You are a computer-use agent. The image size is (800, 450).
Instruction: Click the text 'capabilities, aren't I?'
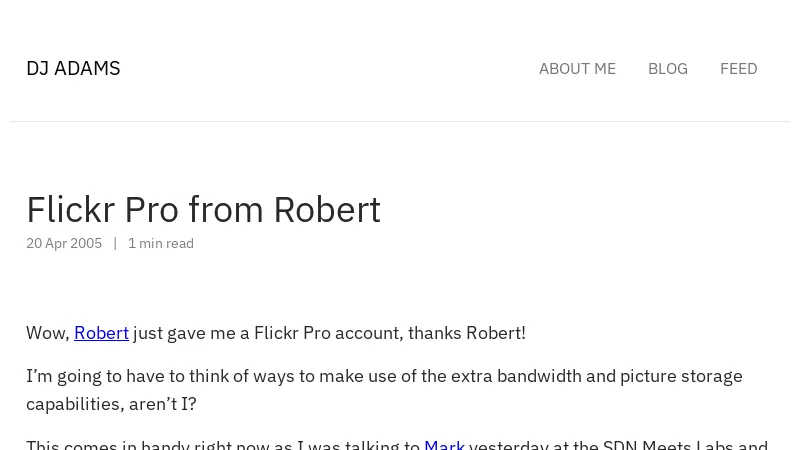click(x=111, y=404)
